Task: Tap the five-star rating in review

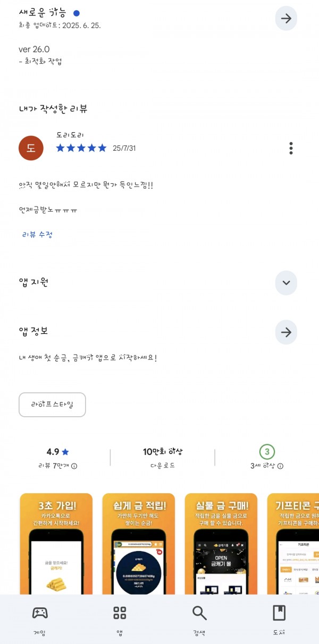Action: coord(81,148)
